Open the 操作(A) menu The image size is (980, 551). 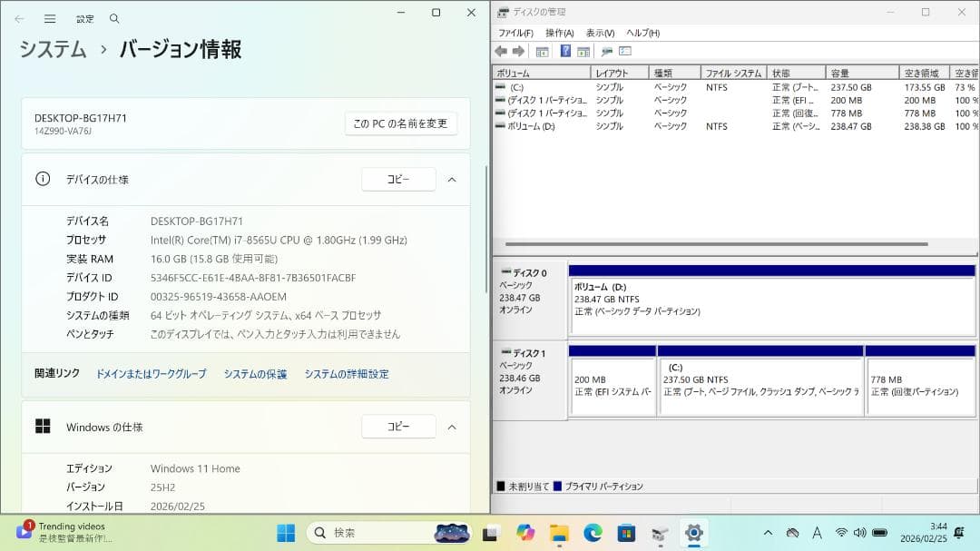tap(559, 33)
